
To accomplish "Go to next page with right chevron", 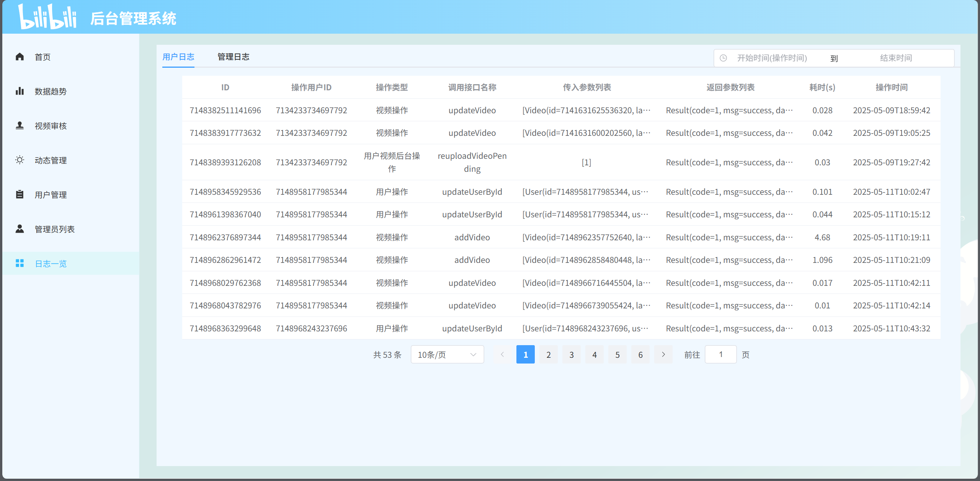I will [663, 355].
